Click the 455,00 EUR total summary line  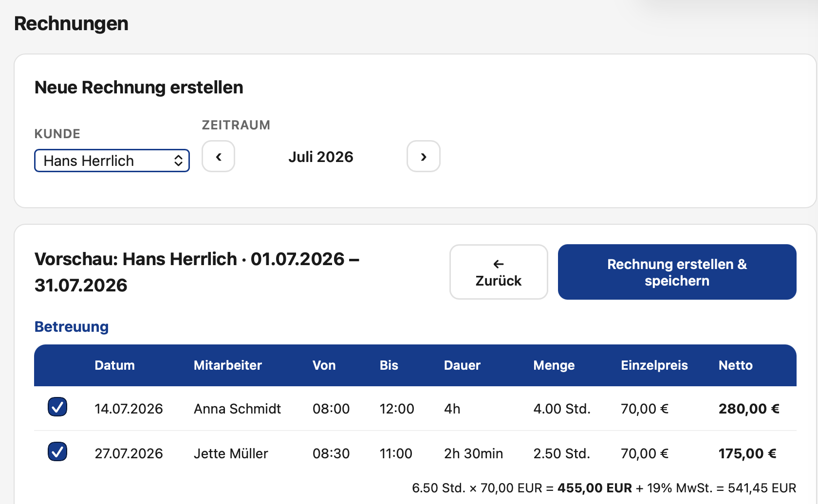[604, 488]
